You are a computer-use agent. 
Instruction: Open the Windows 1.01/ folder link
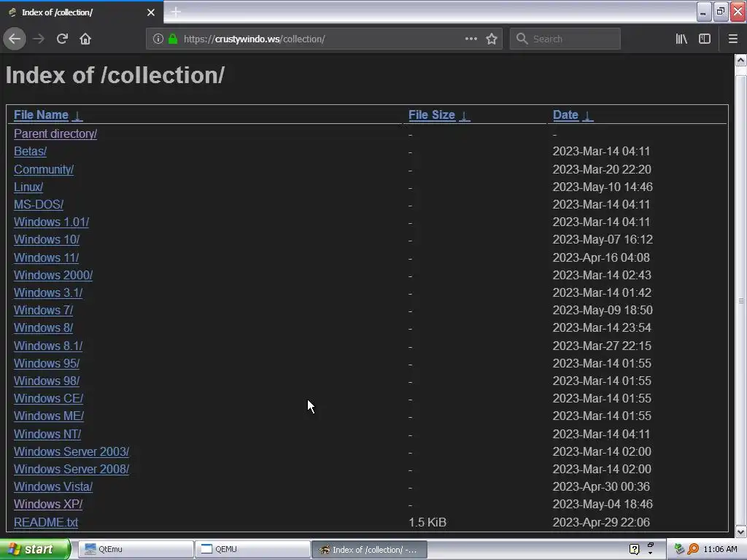tap(52, 222)
